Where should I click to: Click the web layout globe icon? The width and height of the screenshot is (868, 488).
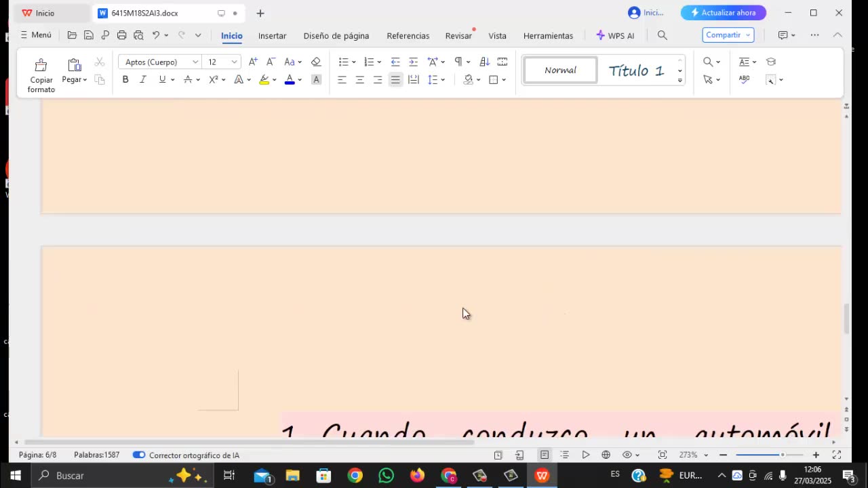tap(606, 455)
